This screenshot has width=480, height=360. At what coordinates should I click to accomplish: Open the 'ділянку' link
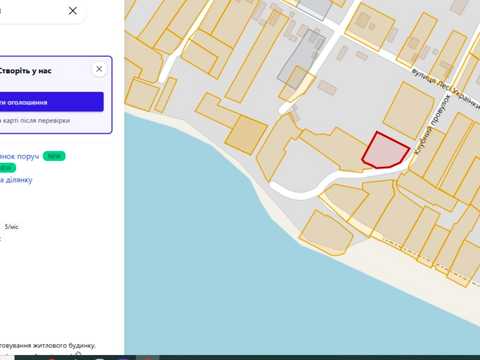point(16,180)
